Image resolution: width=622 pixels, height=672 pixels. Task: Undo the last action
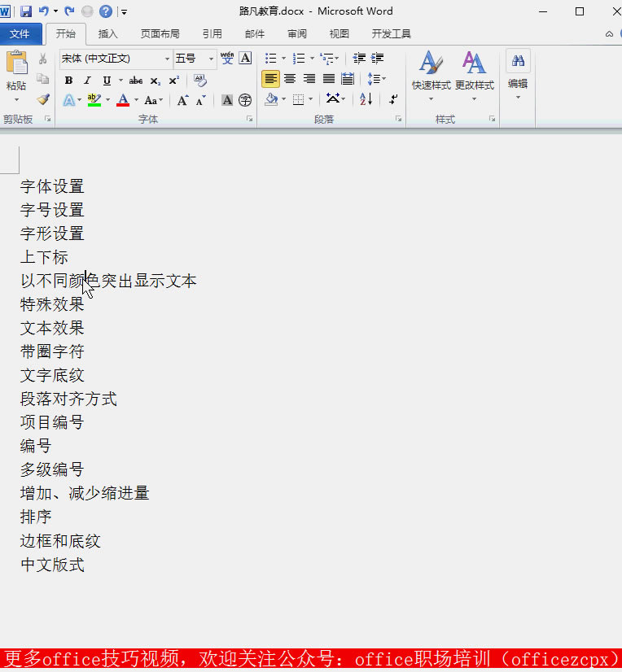pyautogui.click(x=43, y=11)
